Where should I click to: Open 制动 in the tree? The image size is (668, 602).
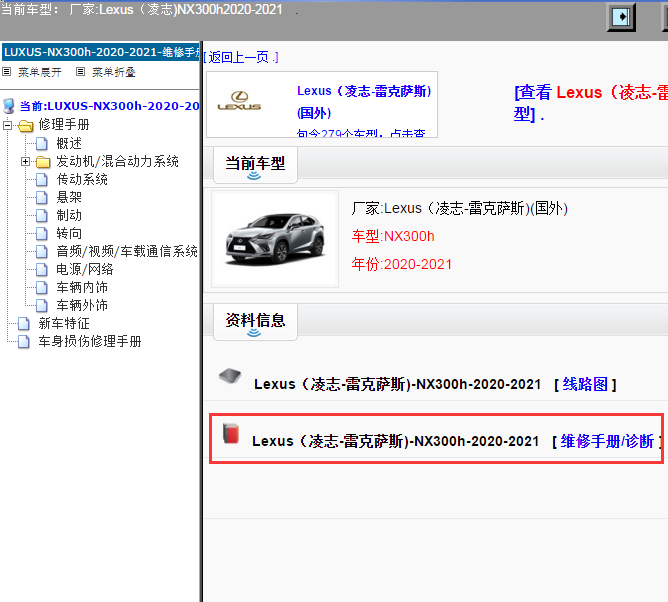[69, 216]
